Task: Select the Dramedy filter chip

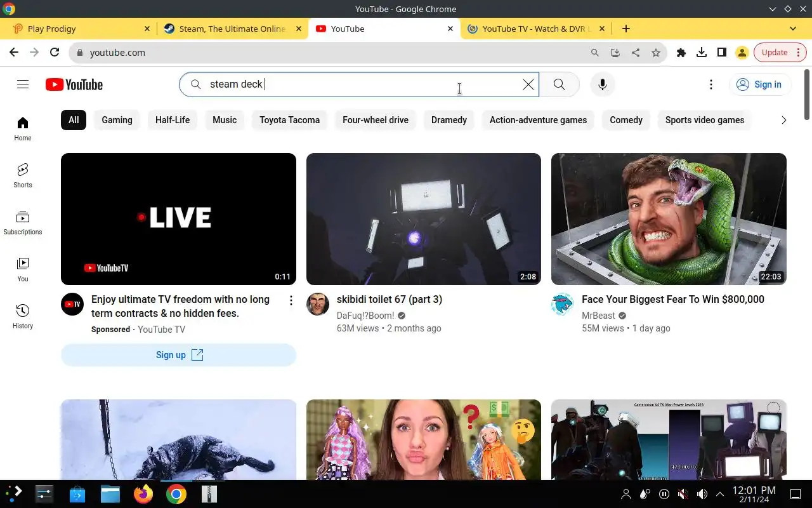Action: click(449, 120)
